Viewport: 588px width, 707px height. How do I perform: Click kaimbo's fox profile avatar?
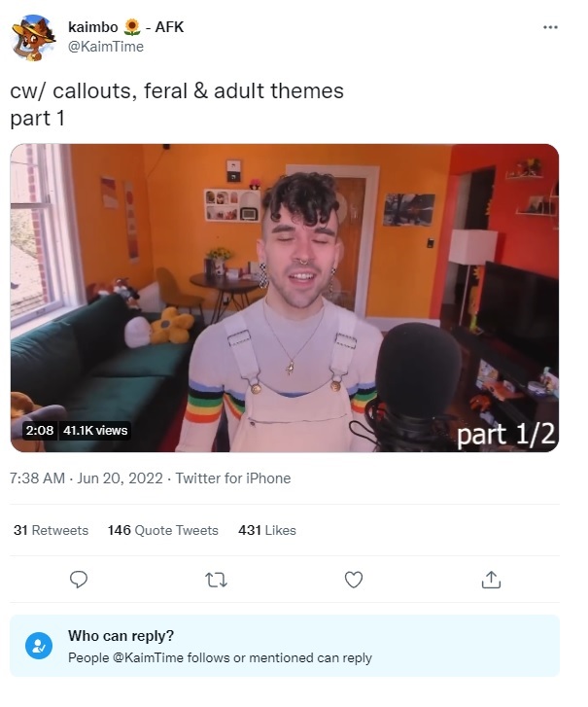coord(33,37)
